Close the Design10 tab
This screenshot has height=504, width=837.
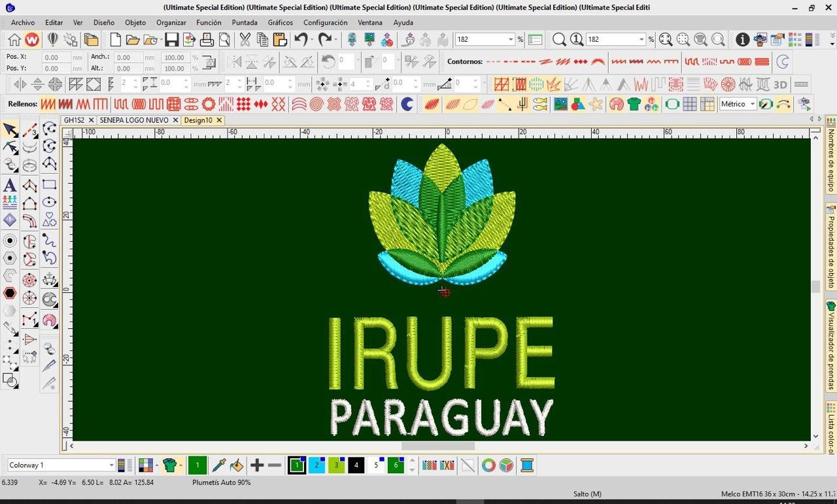[219, 120]
